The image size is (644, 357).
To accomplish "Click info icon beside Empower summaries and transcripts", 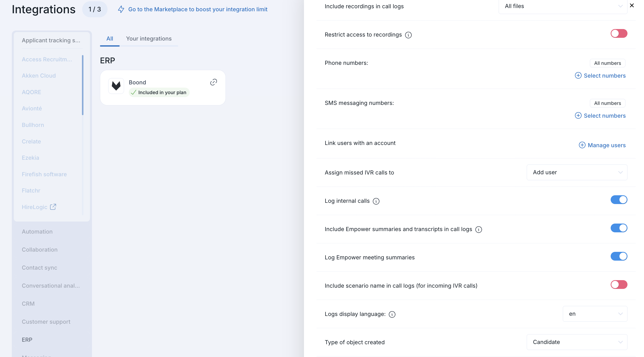I will 479,230.
